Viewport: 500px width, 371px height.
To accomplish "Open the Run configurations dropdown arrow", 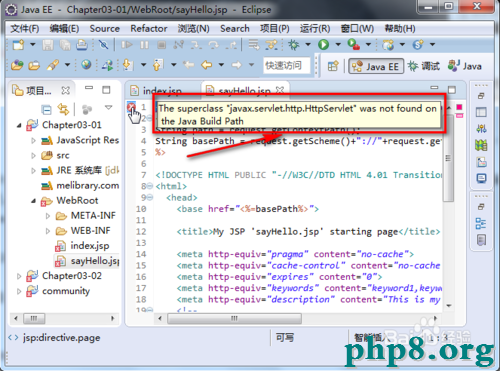I will click(x=338, y=44).
